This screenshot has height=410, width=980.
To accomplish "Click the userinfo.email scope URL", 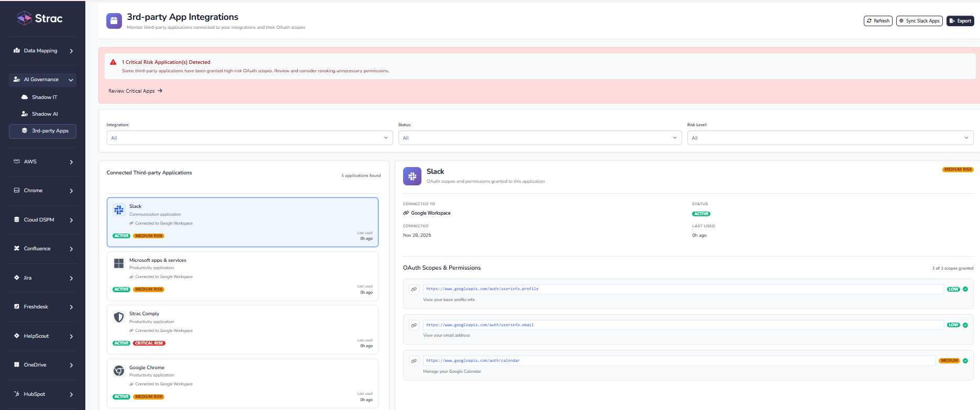I will coord(480,325).
